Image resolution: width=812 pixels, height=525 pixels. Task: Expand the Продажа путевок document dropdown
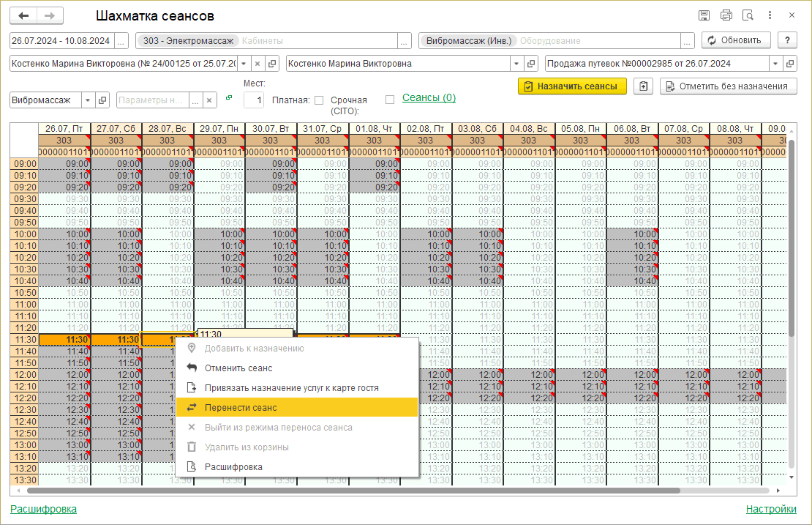click(775, 64)
